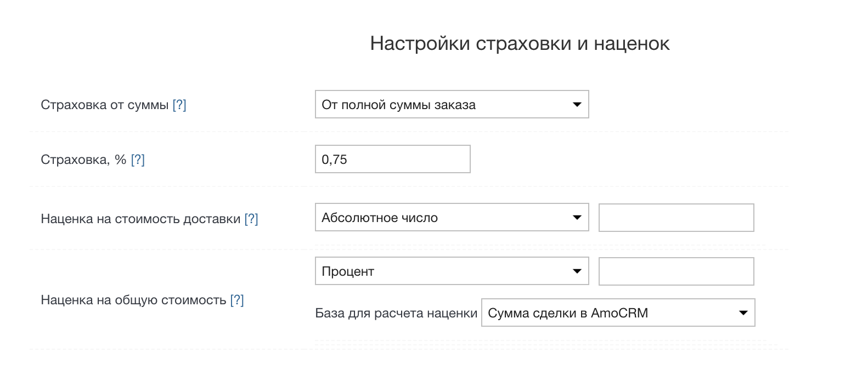Click the «База для расчета наценки» label
Screen dimensions: 868x375
coord(395,312)
